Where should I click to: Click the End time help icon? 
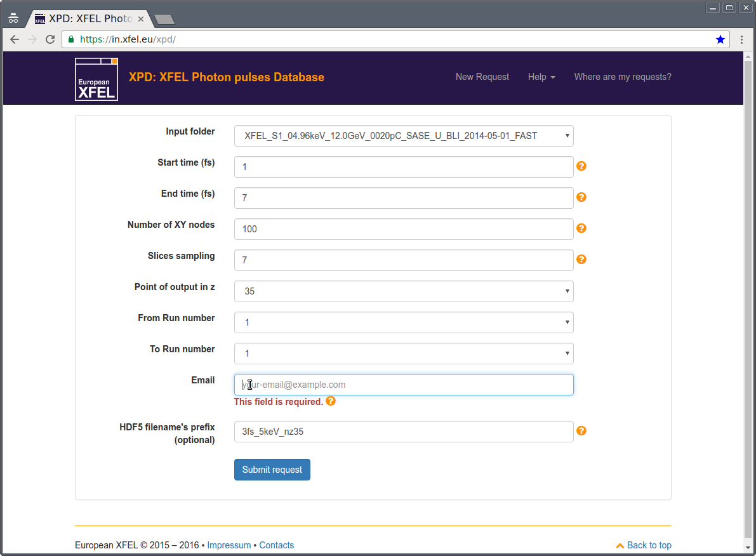[x=581, y=197]
